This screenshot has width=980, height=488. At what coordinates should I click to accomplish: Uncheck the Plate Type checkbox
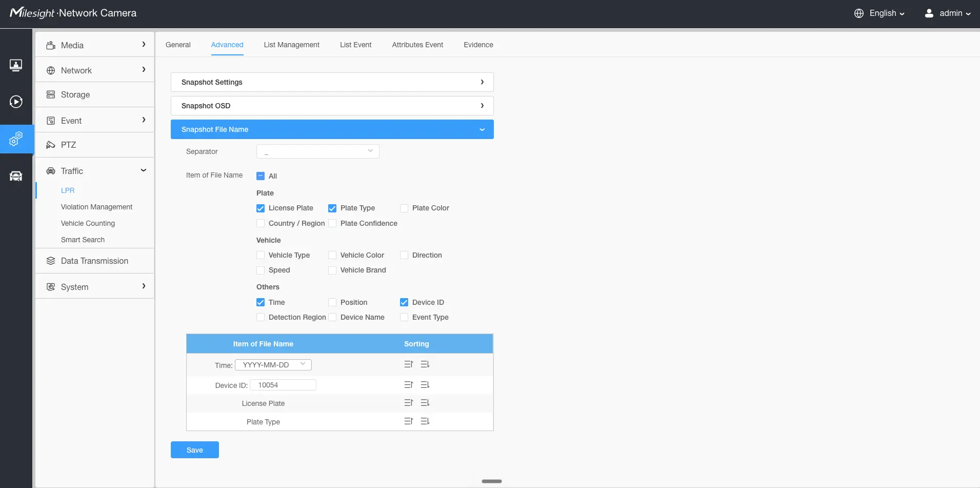tap(332, 208)
